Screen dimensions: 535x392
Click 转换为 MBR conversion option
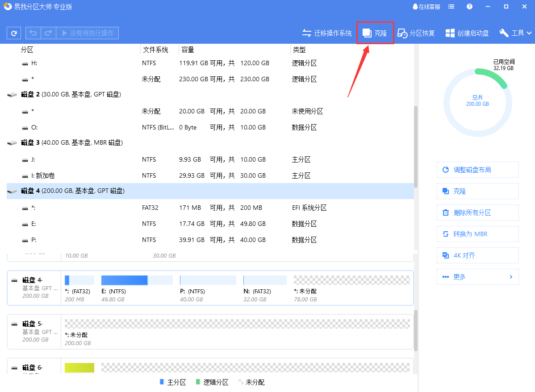pyautogui.click(x=477, y=234)
